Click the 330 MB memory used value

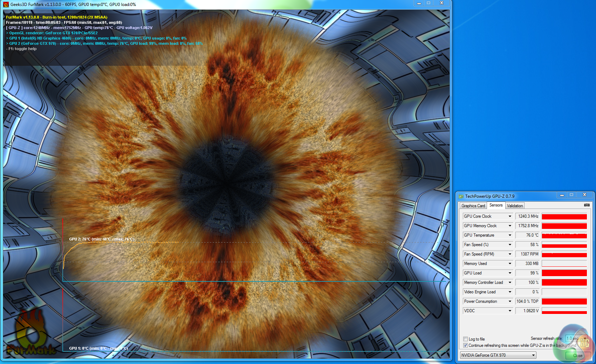point(527,264)
